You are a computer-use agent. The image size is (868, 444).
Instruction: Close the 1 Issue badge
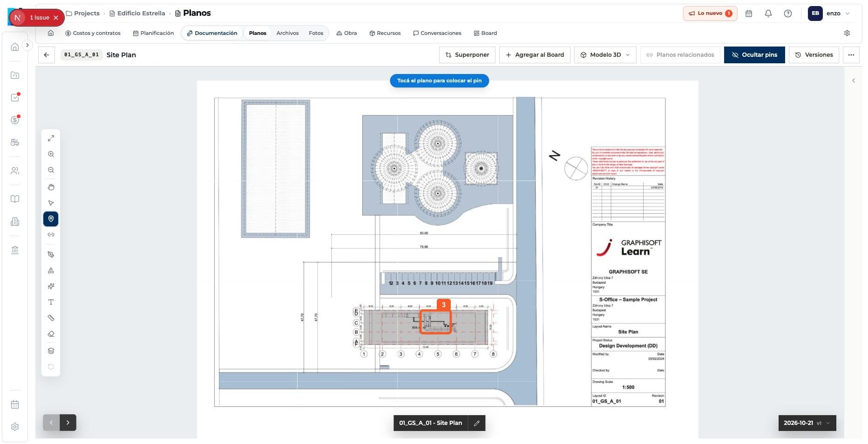(56, 18)
